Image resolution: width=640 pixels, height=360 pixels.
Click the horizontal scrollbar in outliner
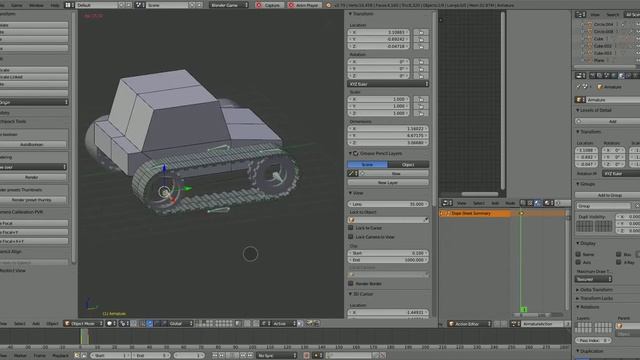[x=605, y=67]
